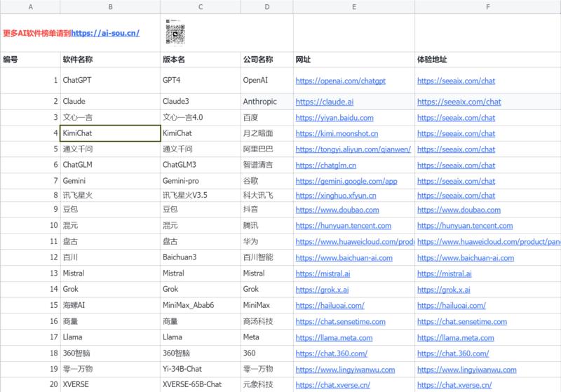Open the xinghuo.xfyun.cn link
Image resolution: width=561 pixels, height=392 pixels.
[x=336, y=196]
